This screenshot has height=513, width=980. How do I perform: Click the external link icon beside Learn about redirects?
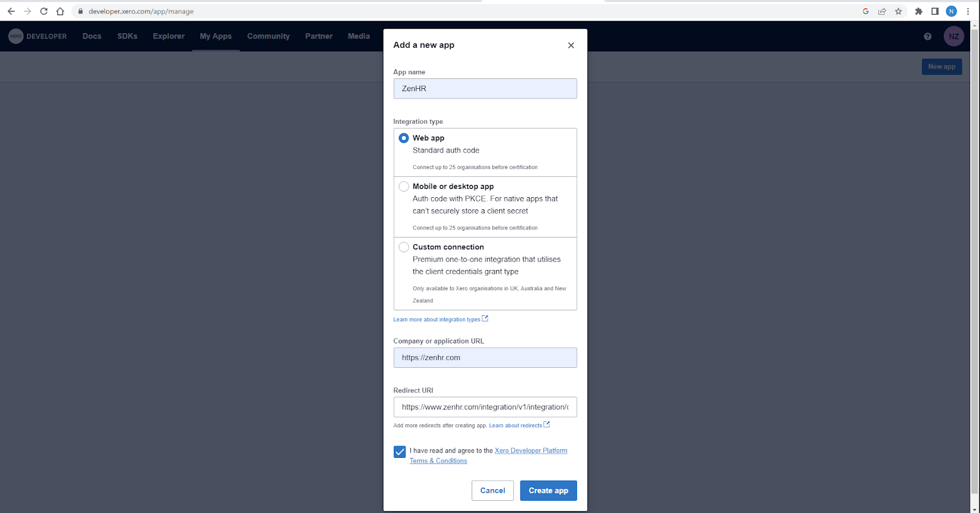click(x=547, y=424)
